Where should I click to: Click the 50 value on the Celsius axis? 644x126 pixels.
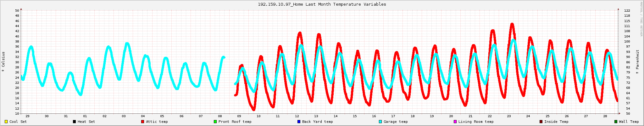click(x=17, y=11)
